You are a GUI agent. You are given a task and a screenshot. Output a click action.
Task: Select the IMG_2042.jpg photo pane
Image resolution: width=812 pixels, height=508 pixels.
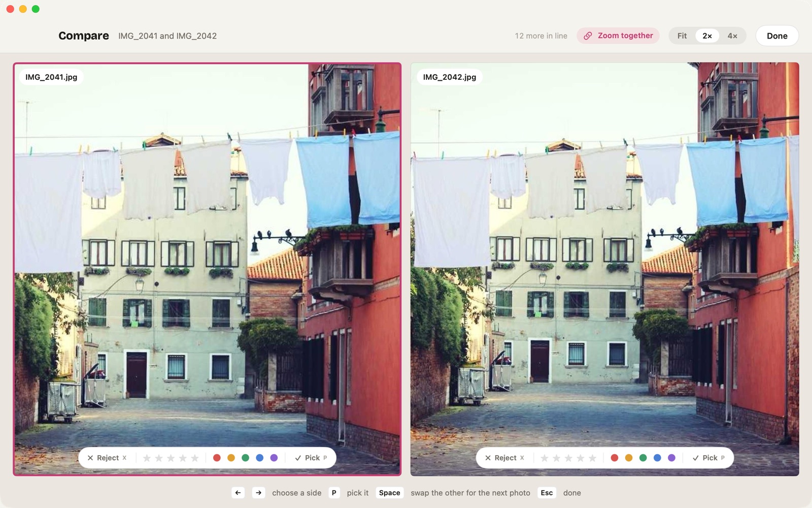(604, 269)
